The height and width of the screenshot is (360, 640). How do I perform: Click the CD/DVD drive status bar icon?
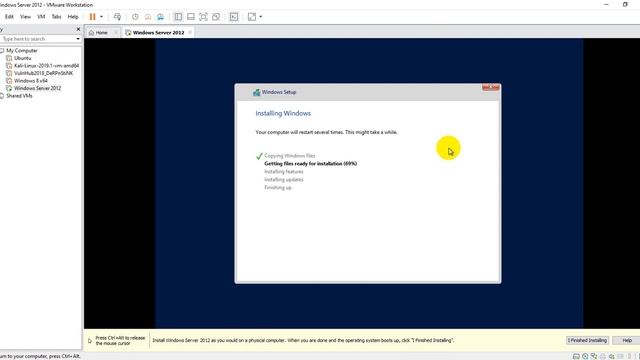[x=585, y=356]
